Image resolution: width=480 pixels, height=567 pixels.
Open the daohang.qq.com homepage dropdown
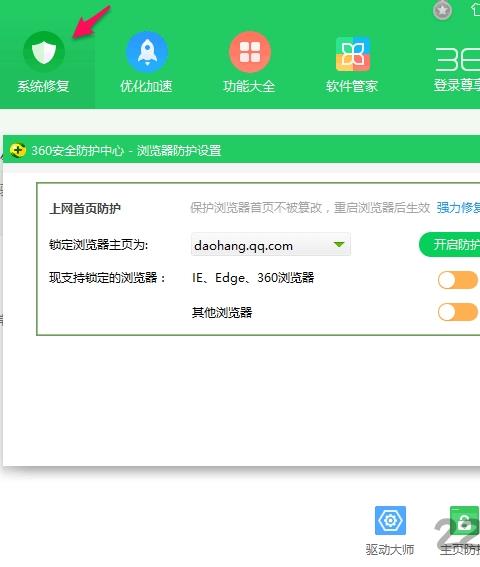click(271, 245)
